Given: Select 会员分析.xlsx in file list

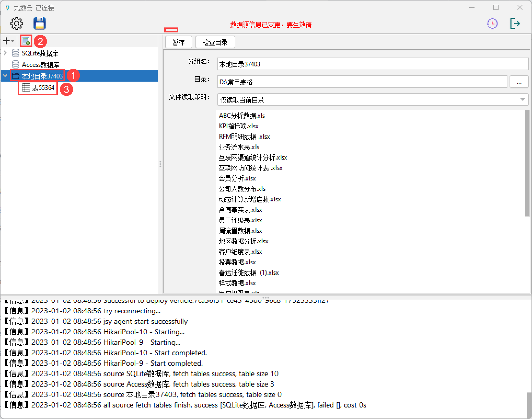Looking at the screenshot, I should point(237,178).
